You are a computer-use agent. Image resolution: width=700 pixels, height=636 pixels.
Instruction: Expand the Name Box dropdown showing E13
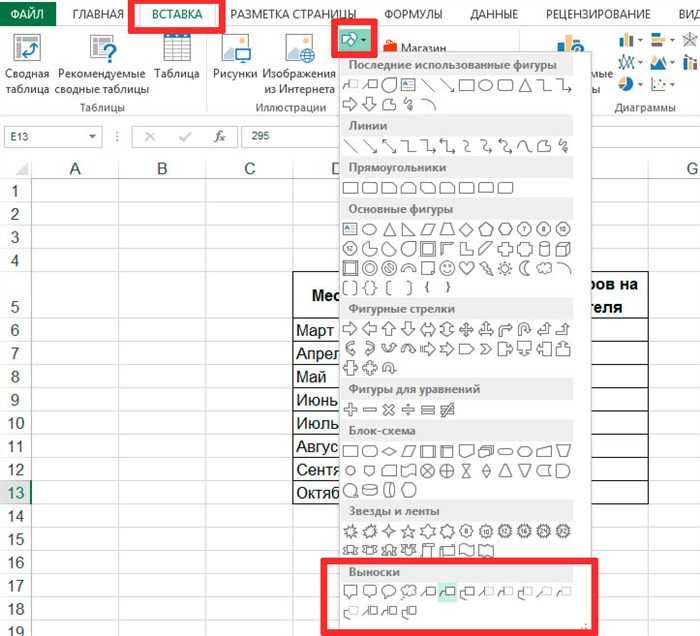click(x=92, y=136)
